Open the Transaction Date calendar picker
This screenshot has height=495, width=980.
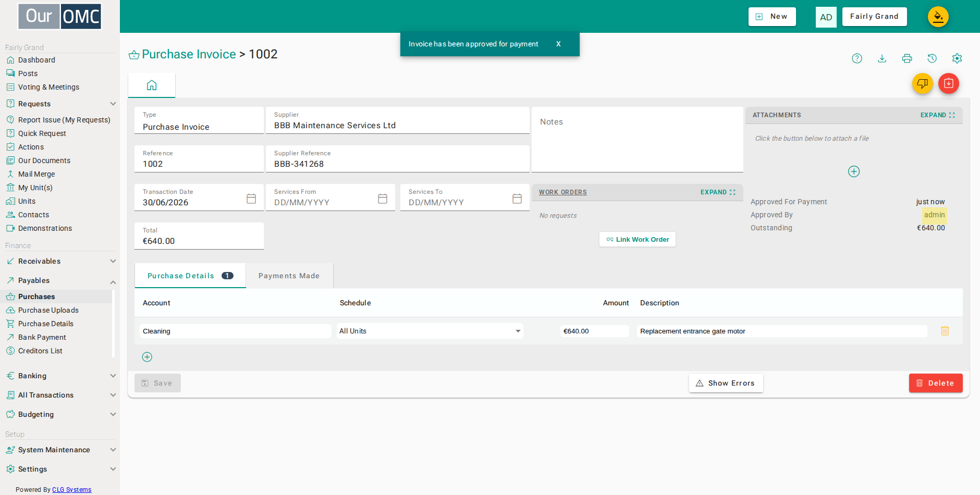point(251,199)
